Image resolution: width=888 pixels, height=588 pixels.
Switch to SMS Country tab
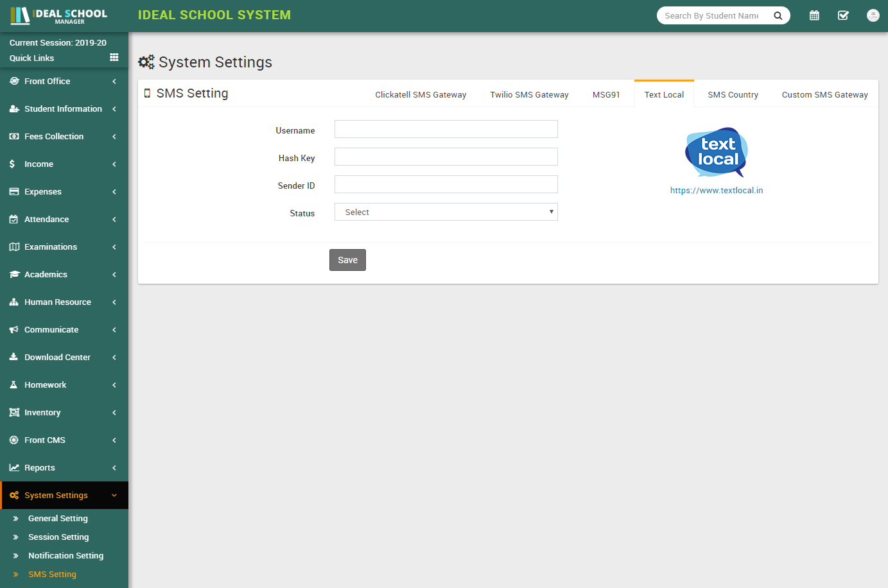click(733, 94)
